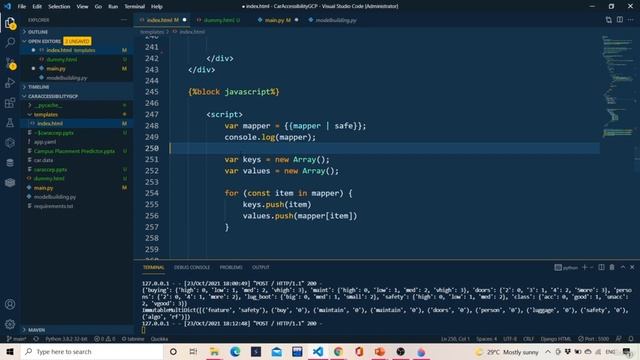The height and width of the screenshot is (360, 640).
Task: Switch to the OUTPUT panel tab
Action: point(261,267)
